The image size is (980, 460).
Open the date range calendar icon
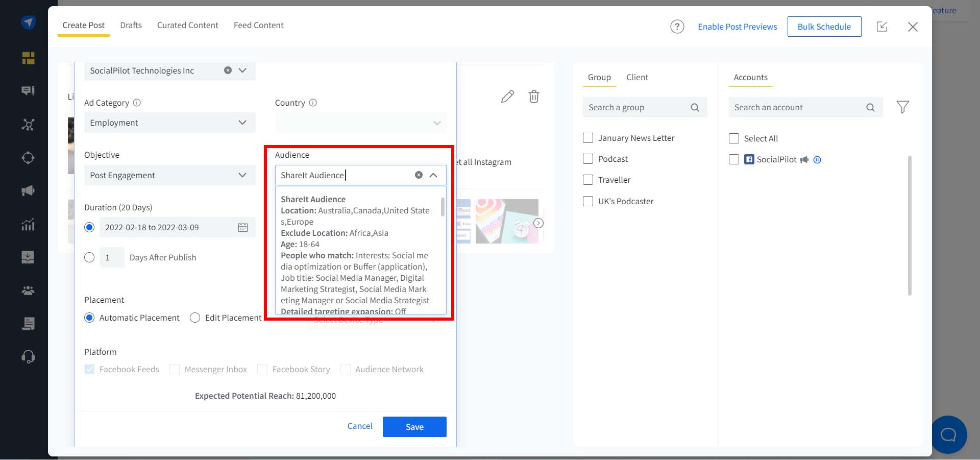(x=243, y=228)
